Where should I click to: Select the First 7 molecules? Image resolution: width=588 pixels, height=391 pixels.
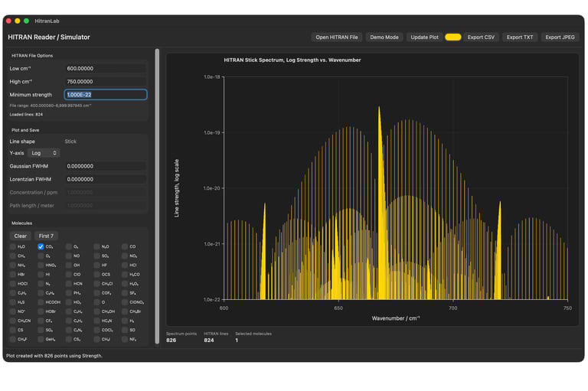tap(46, 236)
